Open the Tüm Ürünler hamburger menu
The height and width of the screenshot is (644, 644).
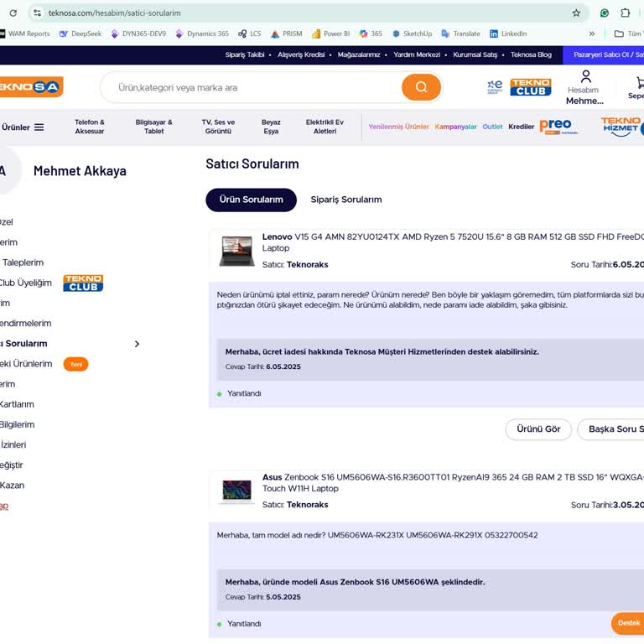tap(39, 127)
